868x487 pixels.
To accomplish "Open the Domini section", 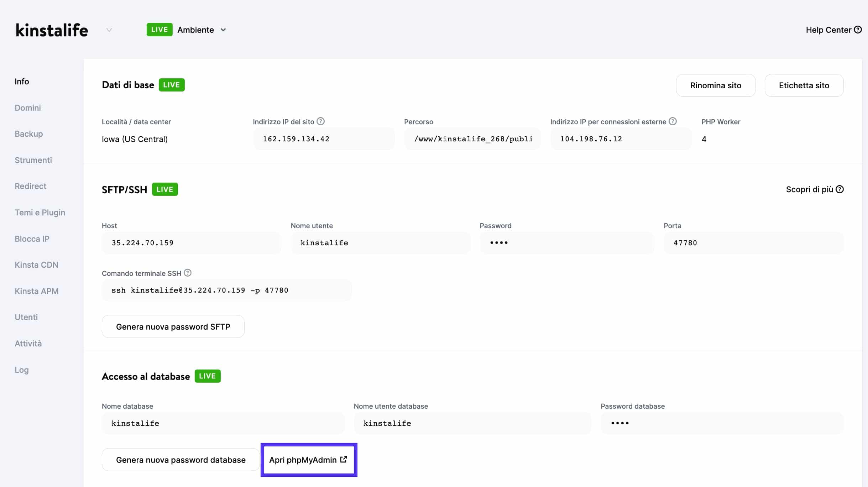I will coord(28,108).
